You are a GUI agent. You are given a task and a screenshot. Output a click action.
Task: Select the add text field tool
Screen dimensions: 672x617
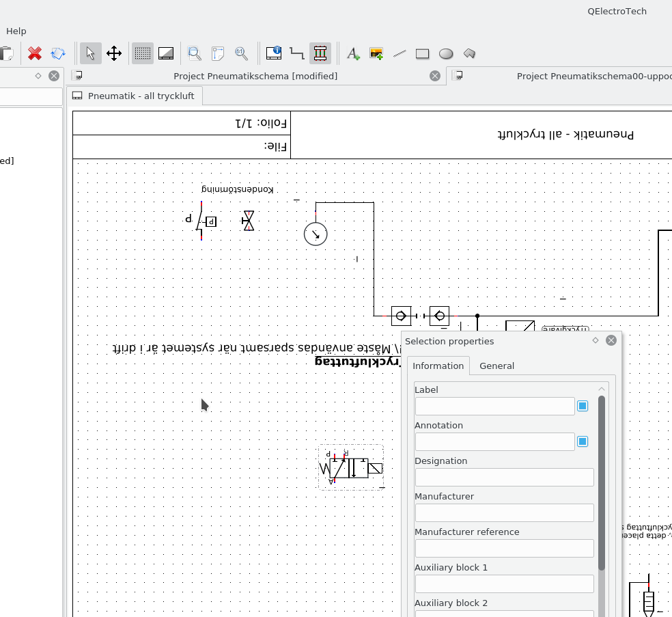353,53
